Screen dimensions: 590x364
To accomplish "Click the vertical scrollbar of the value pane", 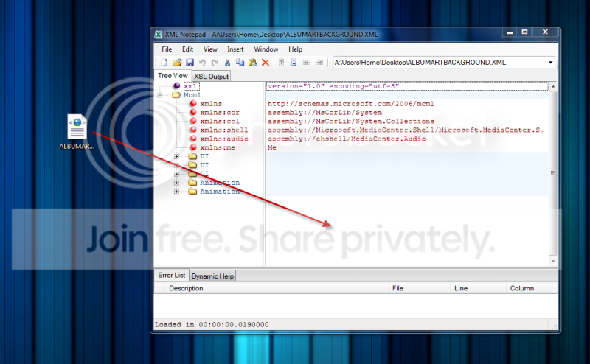I will [x=552, y=173].
